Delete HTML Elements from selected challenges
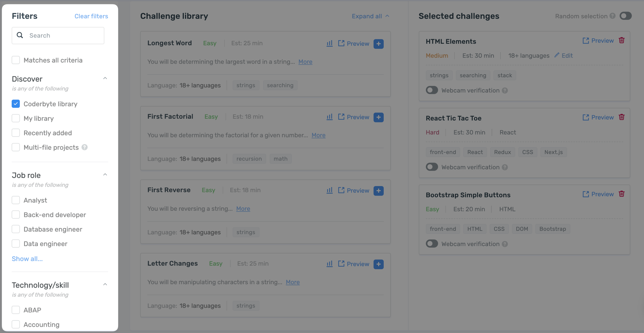Screen dimensions: 644x333 (622, 40)
